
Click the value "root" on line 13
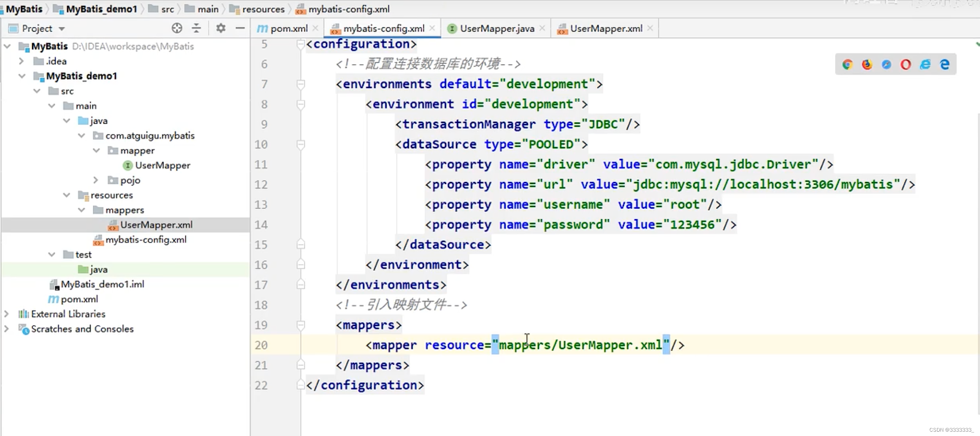click(685, 205)
